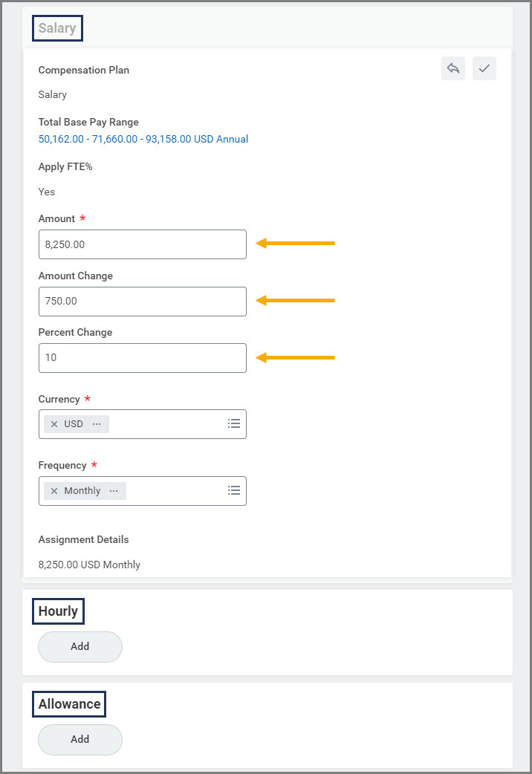Select the Monthly chip in Frequency
Image resolution: width=532 pixels, height=774 pixels.
[x=82, y=491]
